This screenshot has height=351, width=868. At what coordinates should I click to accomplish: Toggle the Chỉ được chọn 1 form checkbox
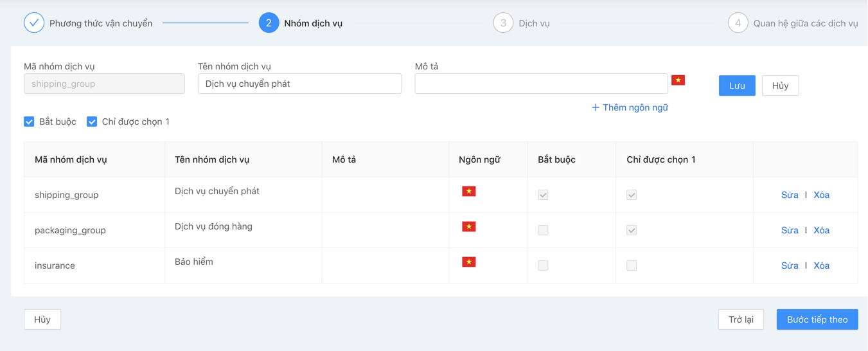coord(92,122)
